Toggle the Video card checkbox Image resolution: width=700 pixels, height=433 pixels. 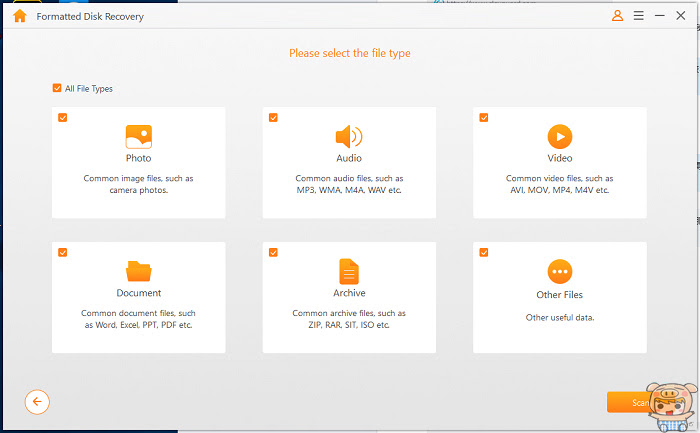483,117
